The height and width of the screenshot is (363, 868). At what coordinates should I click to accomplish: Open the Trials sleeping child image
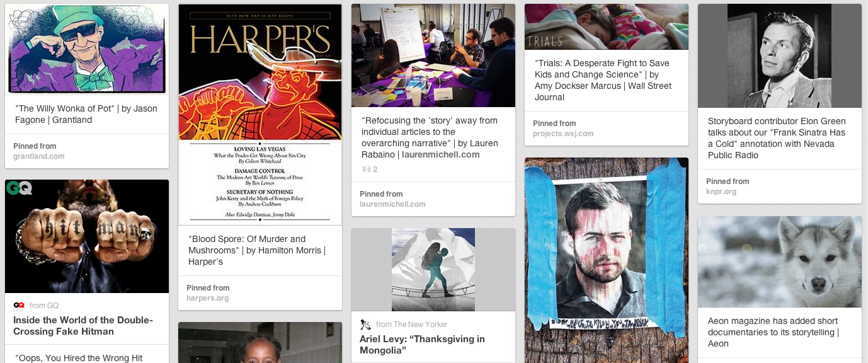point(607,27)
